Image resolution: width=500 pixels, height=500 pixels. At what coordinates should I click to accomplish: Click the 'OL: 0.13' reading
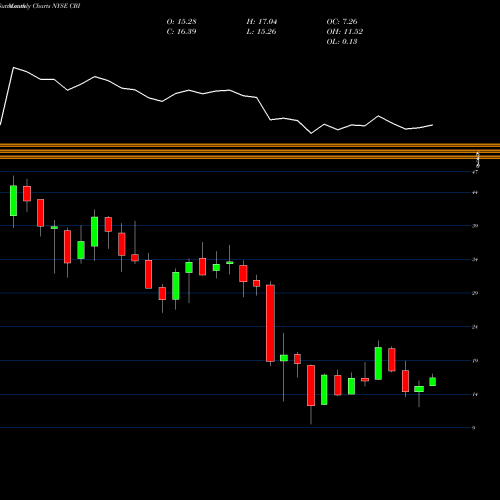point(342,42)
